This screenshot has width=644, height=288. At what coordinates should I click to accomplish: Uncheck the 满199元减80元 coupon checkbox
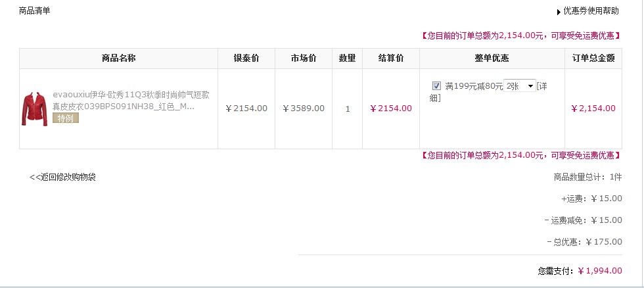tap(436, 86)
